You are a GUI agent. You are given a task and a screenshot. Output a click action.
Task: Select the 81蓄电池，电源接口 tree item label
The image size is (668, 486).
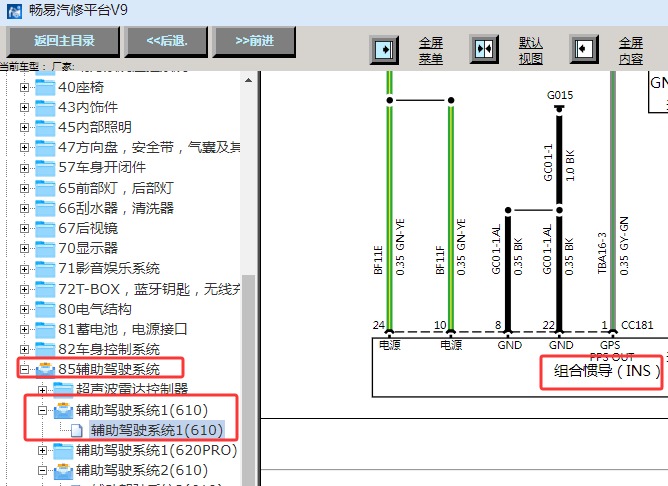123,329
